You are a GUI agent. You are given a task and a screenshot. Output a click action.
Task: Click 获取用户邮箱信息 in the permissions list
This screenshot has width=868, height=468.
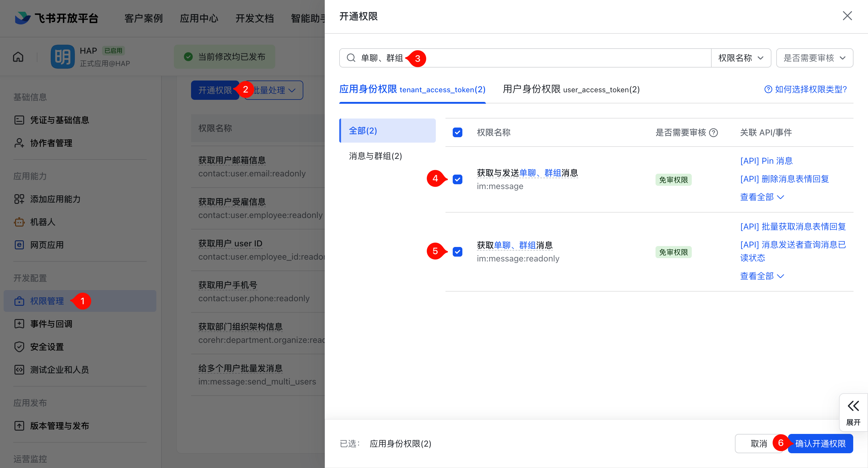coord(232,160)
